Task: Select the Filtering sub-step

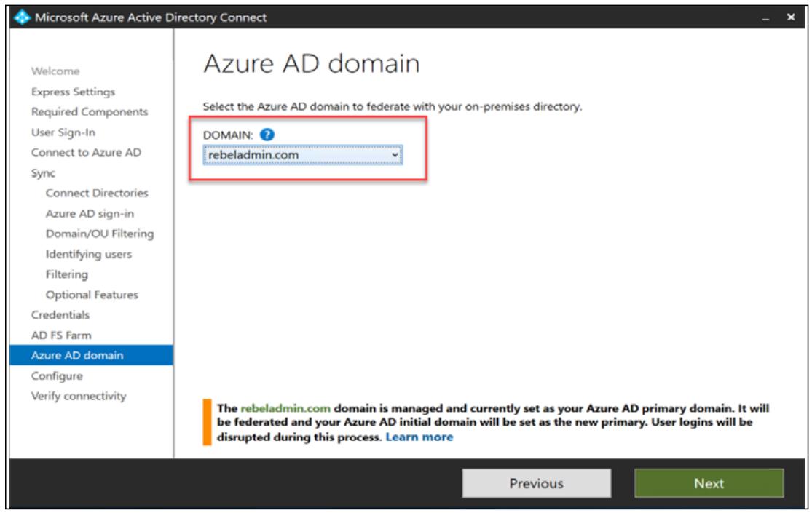Action: pyautogui.click(x=67, y=274)
